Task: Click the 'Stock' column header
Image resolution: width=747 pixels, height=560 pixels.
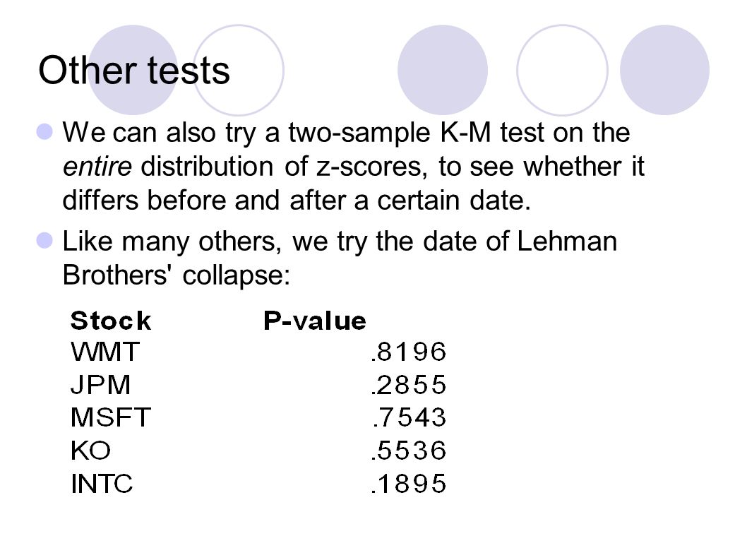Action: tap(111, 321)
